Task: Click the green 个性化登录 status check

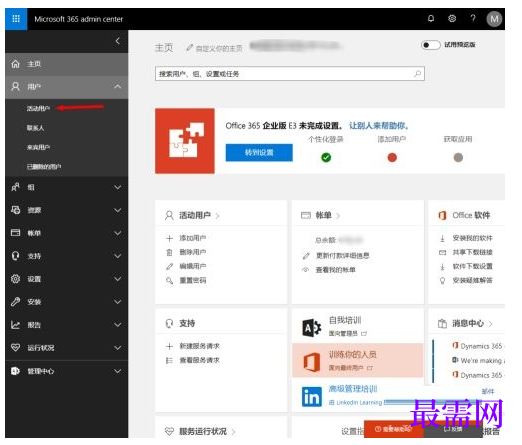Action: [326, 157]
